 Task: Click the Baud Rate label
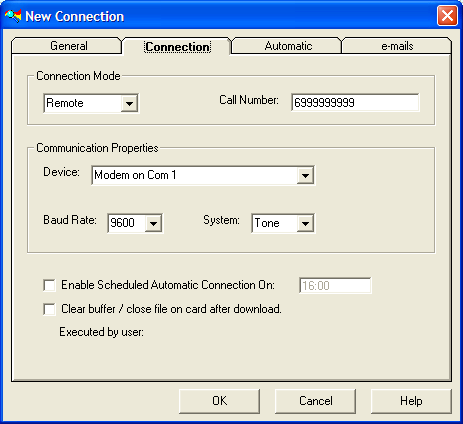[70, 220]
